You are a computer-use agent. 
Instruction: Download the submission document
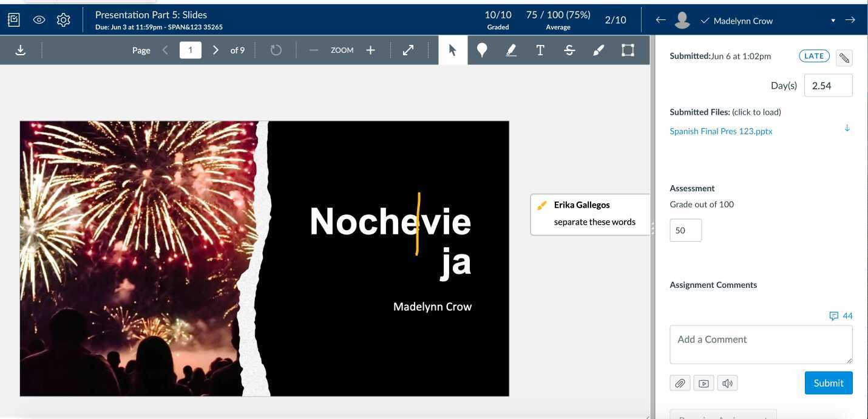click(20, 50)
